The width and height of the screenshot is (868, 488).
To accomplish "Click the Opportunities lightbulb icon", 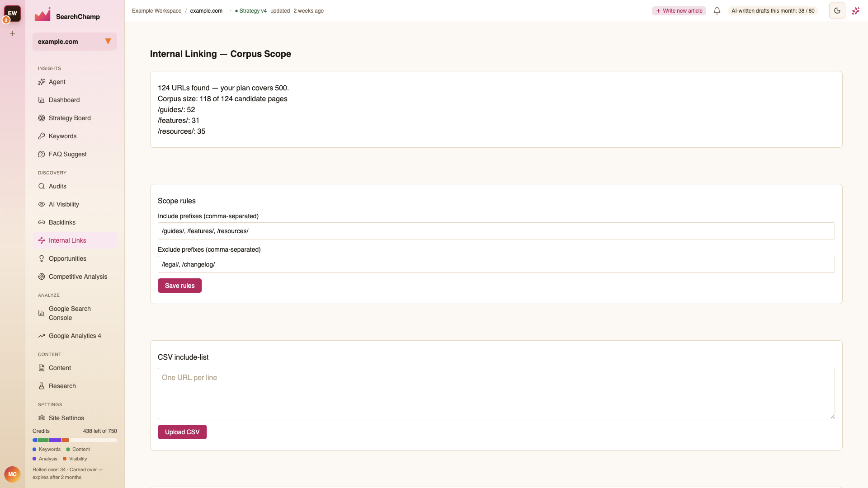I will tap(42, 258).
